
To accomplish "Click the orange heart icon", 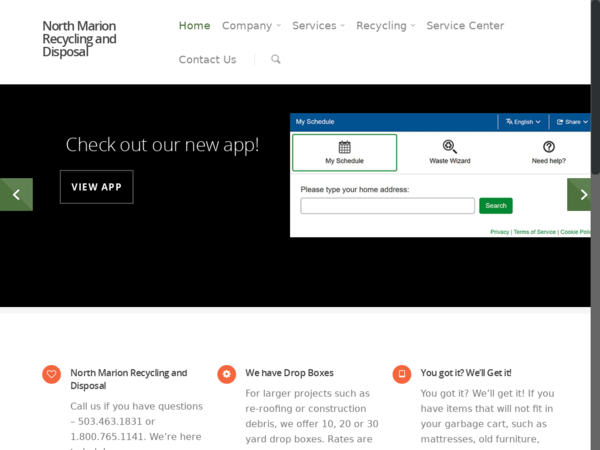I will pos(51,374).
